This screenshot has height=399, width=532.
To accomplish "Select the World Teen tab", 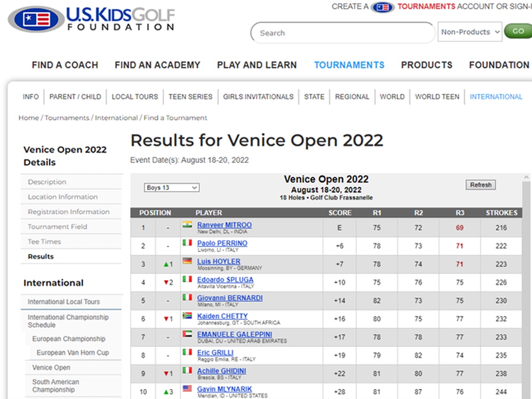I will point(437,97).
